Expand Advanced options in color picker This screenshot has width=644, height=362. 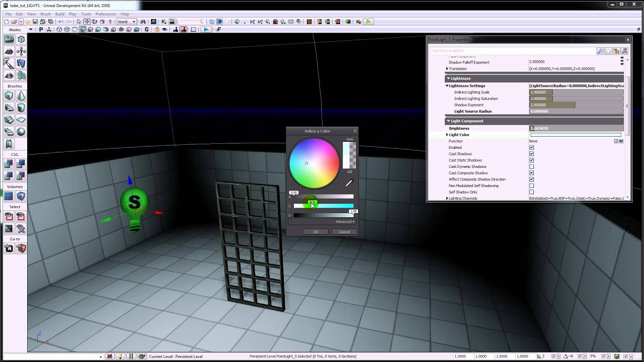[345, 222]
